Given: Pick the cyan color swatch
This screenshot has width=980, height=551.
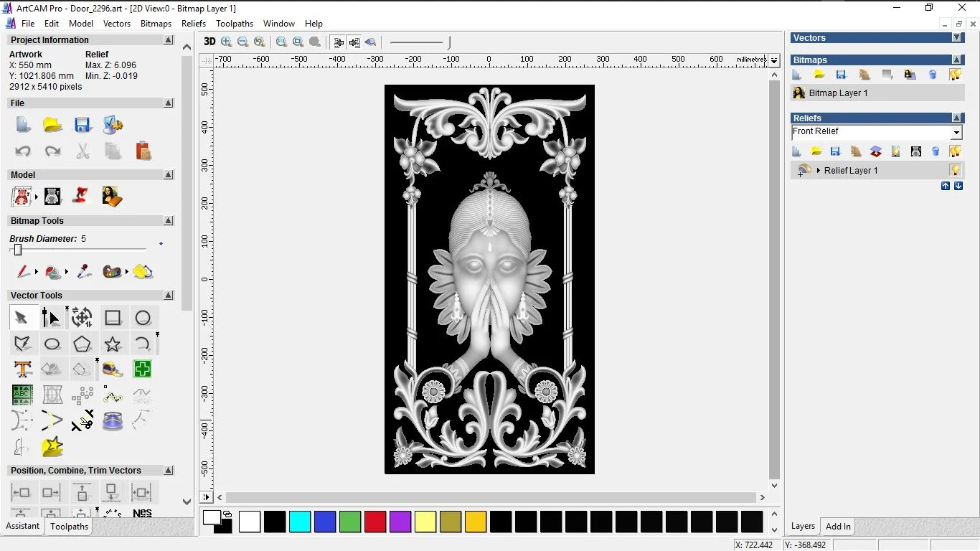Looking at the screenshot, I should click(x=299, y=522).
